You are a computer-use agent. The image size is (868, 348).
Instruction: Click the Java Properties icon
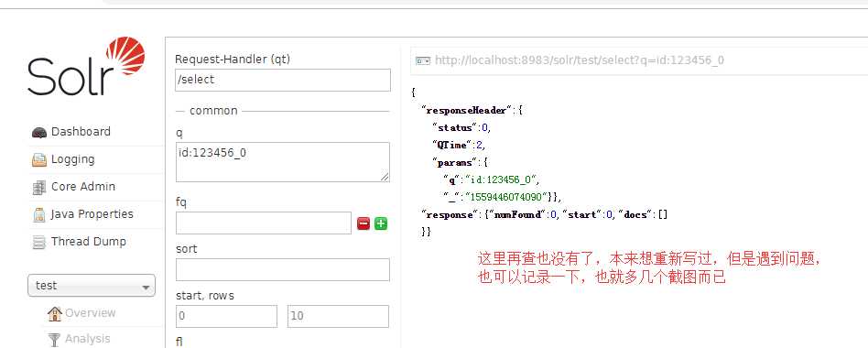38,214
